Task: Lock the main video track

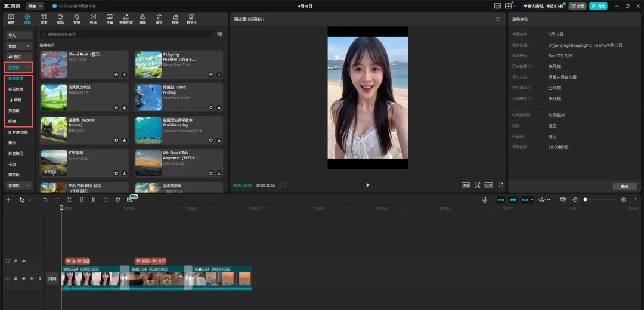Action: tap(16, 278)
